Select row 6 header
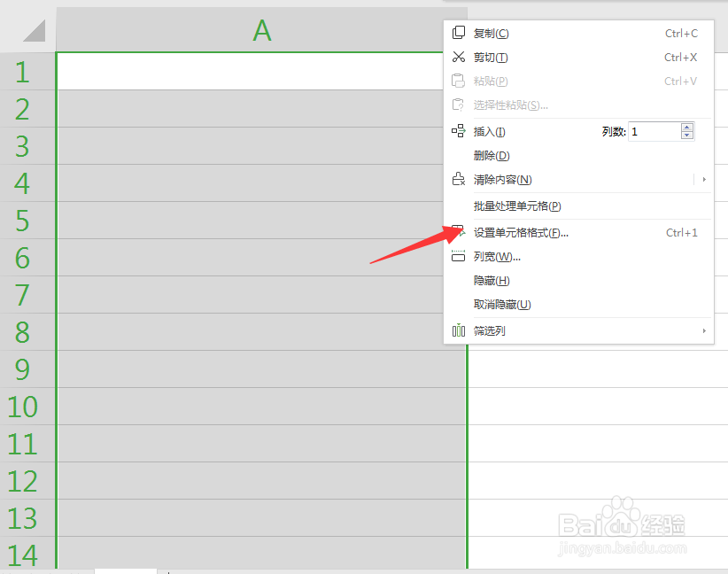Viewport: 728px width, 574px height. pos(27,258)
